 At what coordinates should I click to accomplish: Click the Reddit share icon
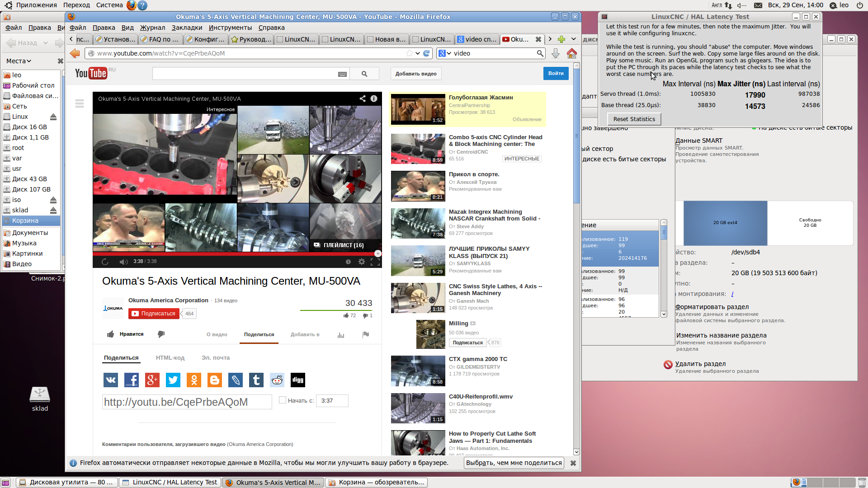[x=277, y=380]
